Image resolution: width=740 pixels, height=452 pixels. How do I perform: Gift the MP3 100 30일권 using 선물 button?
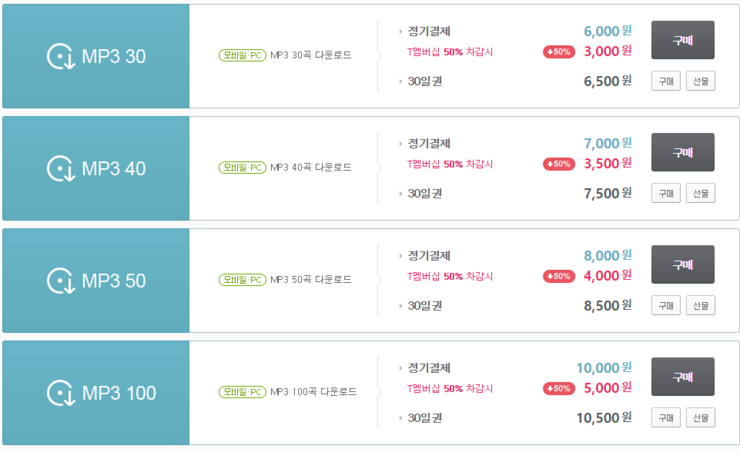(700, 418)
